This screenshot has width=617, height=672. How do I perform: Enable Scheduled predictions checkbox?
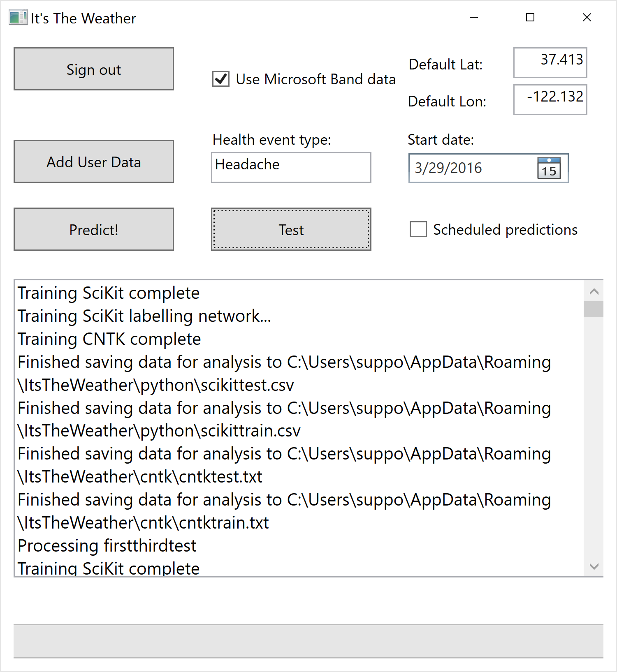coord(418,229)
